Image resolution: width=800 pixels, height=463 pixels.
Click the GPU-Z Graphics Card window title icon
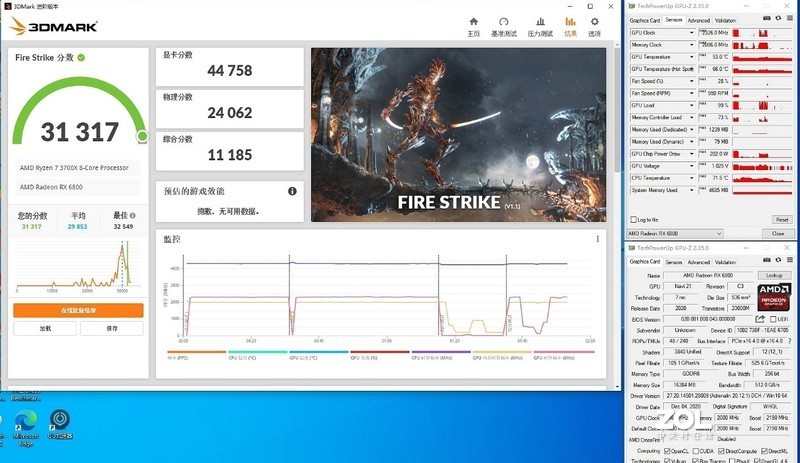click(x=632, y=248)
